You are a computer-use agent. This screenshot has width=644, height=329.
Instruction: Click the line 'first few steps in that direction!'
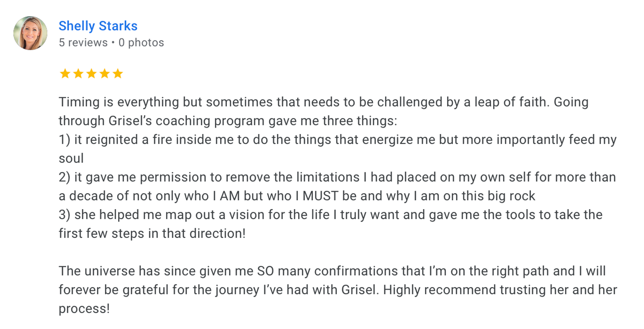pos(152,234)
